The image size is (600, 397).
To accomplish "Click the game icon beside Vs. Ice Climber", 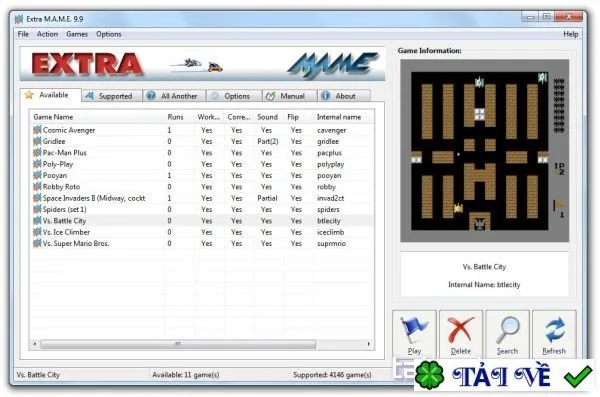I will [x=37, y=232].
